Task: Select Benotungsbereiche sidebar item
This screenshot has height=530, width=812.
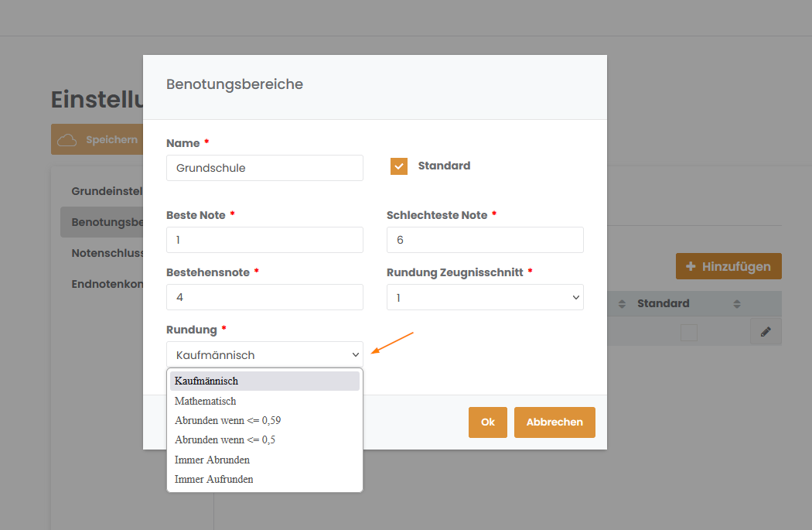Action: point(102,222)
